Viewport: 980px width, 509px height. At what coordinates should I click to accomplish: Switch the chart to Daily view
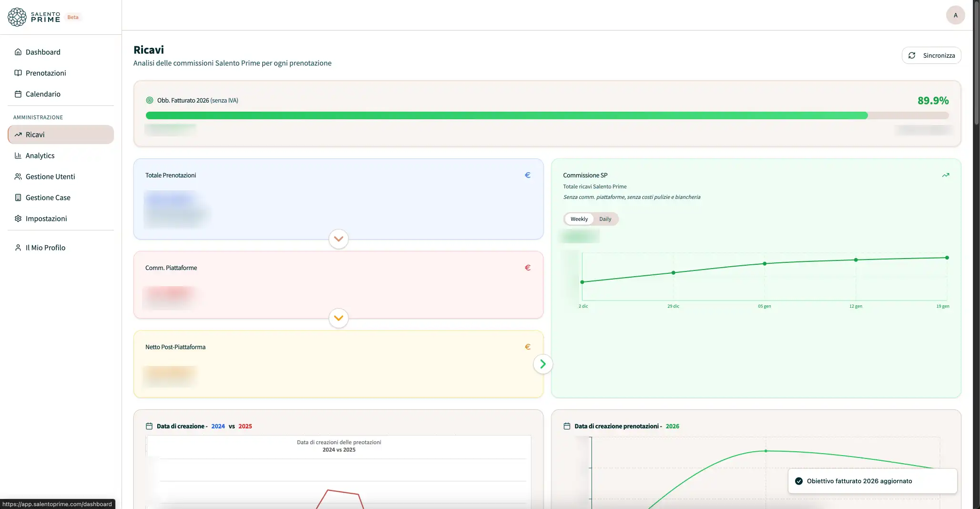pos(605,219)
